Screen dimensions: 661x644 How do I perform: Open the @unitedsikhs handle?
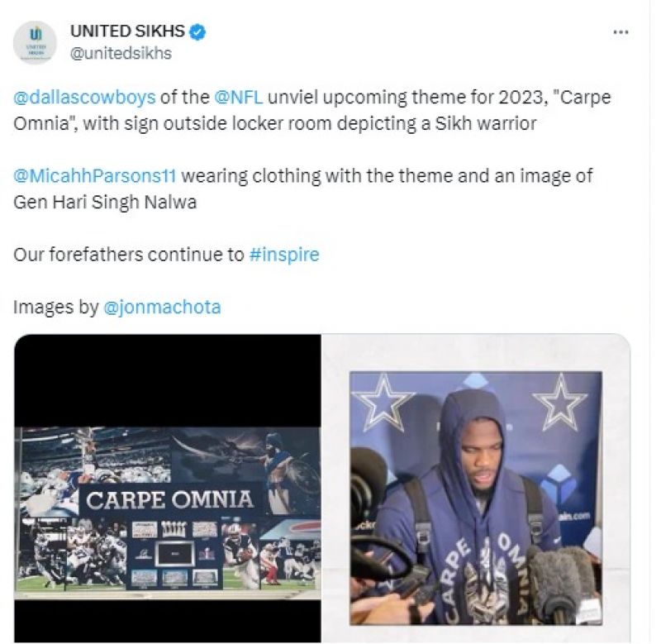121,54
